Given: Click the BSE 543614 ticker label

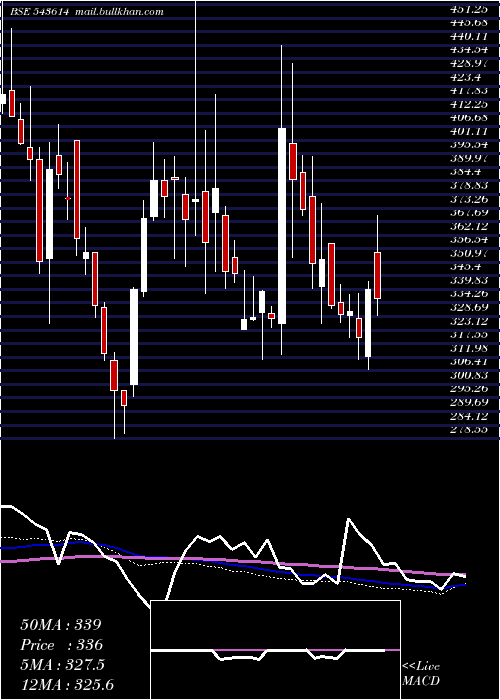Looking at the screenshot, I should click(40, 12).
